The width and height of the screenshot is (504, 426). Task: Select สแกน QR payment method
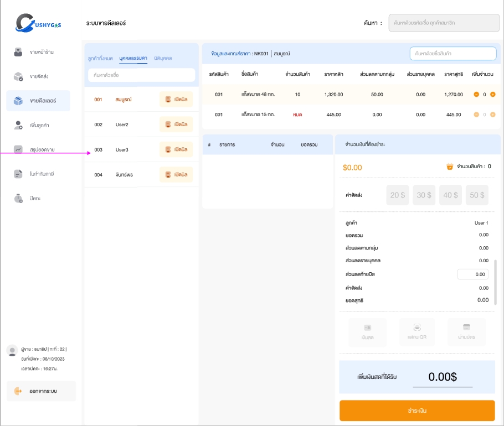(417, 332)
